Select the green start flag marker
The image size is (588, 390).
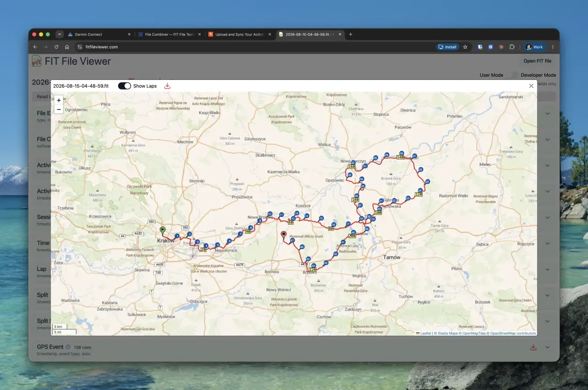click(x=163, y=230)
